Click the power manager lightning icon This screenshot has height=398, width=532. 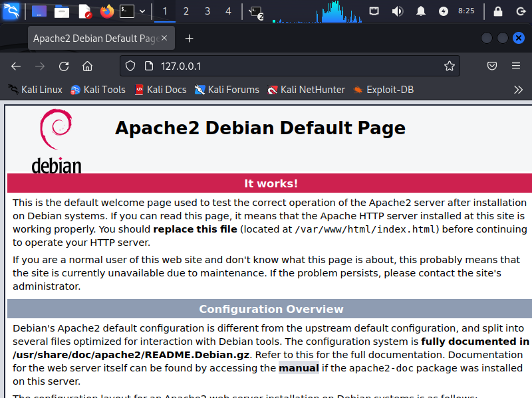(443, 11)
